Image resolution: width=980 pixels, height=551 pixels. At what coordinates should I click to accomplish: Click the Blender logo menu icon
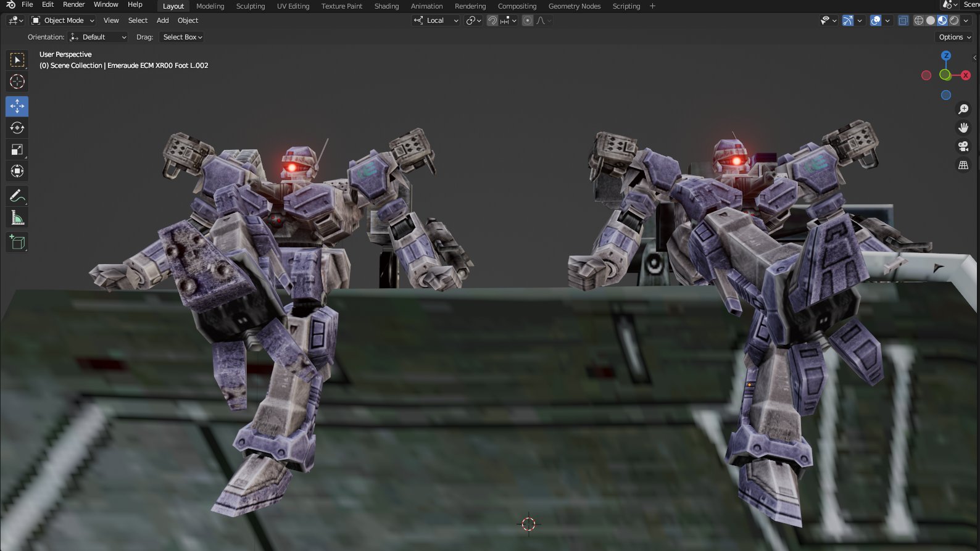pos(10,4)
